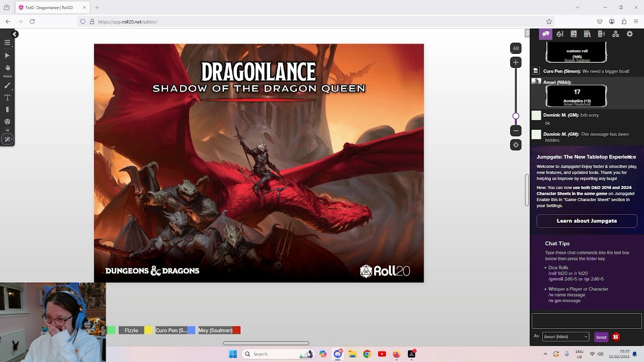Click the zoom slider handle

(516, 116)
